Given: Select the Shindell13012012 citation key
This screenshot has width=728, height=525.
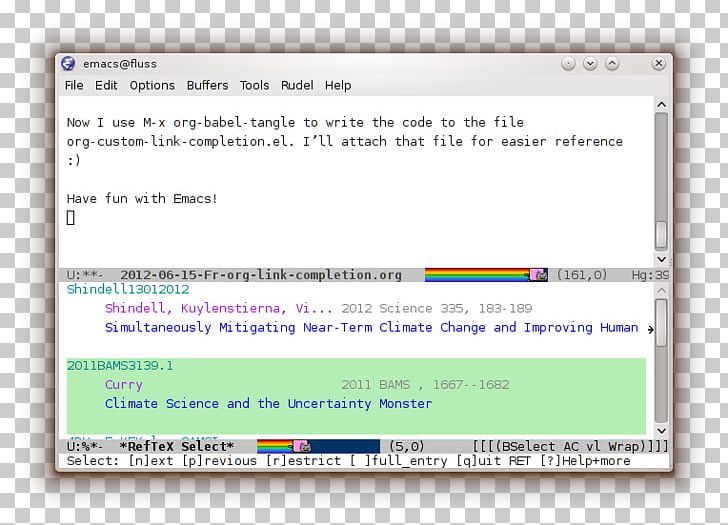Looking at the screenshot, I should tap(128, 290).
